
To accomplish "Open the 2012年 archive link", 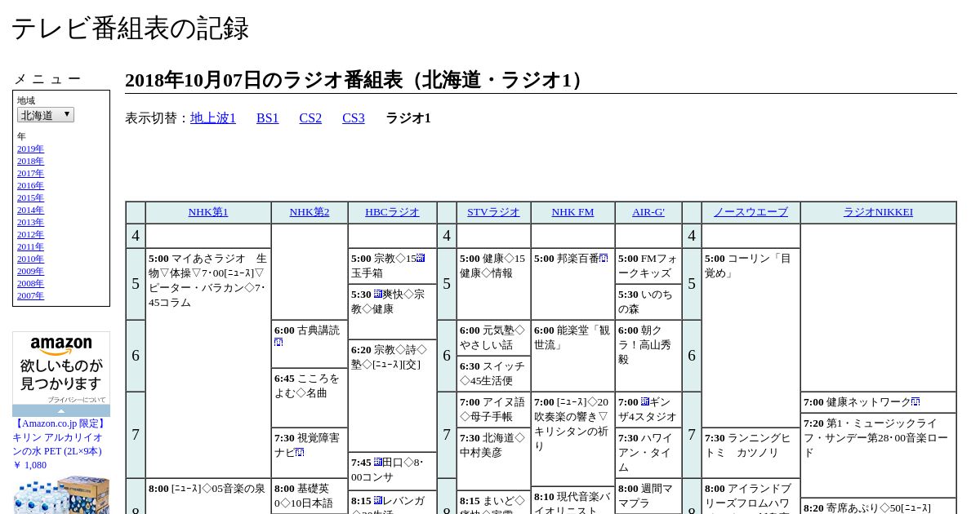I will tap(30, 234).
